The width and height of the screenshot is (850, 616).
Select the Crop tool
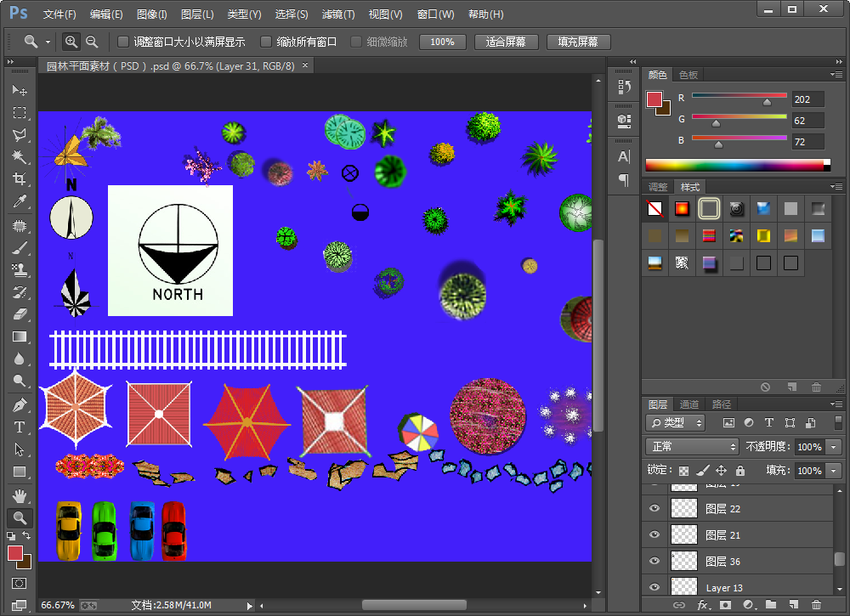(20, 179)
